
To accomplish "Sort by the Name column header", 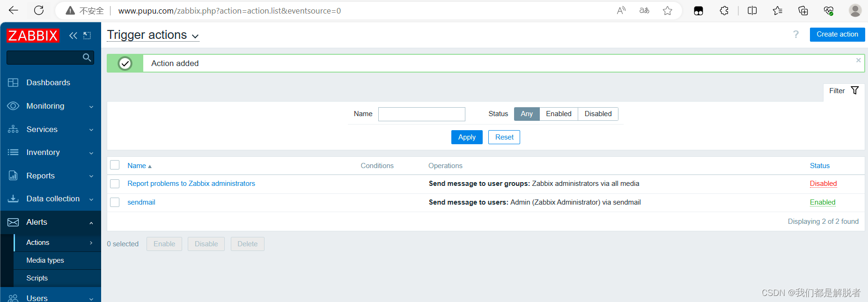I will point(140,166).
